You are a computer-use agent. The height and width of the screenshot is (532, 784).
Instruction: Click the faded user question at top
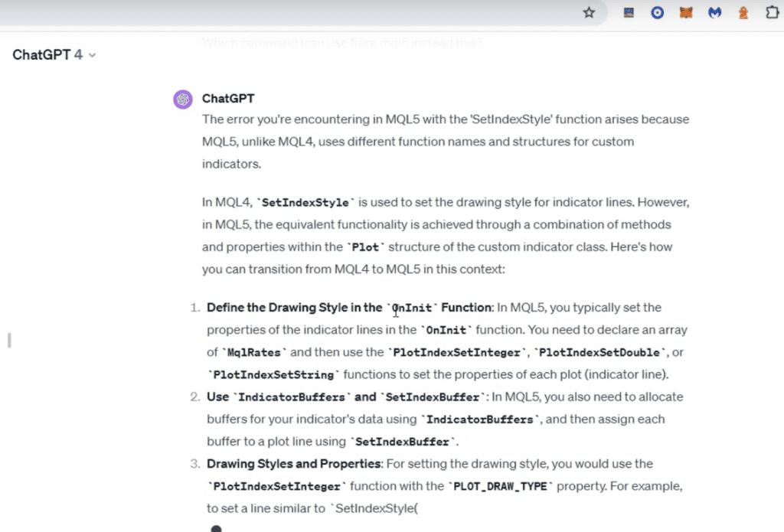pos(342,43)
